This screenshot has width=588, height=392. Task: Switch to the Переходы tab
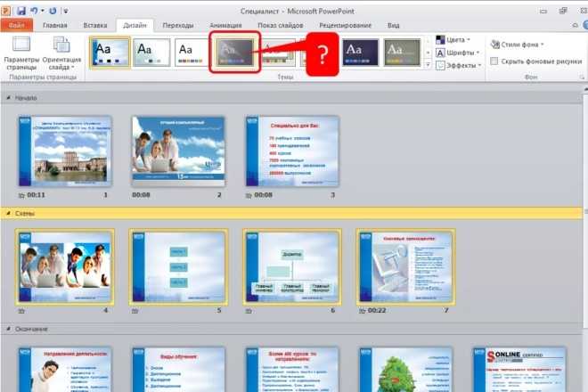(x=178, y=25)
